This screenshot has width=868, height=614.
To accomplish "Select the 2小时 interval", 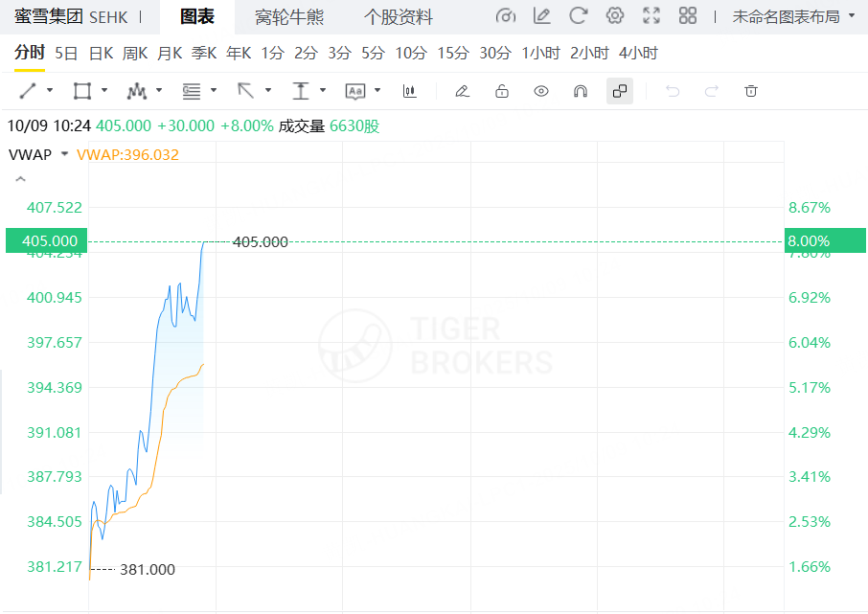I will (589, 53).
